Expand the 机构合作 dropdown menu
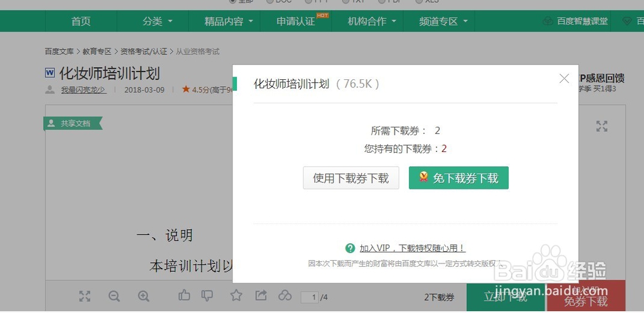 (372, 21)
